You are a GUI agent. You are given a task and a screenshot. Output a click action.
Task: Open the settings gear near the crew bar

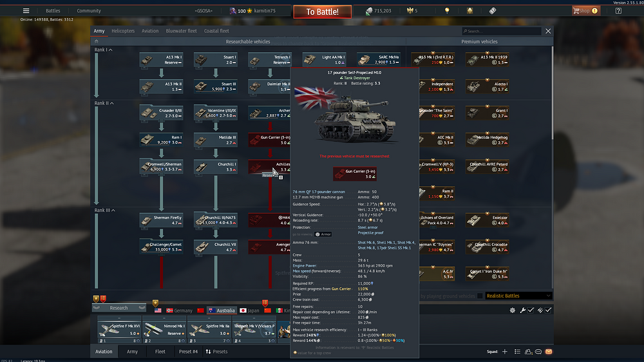(x=513, y=310)
